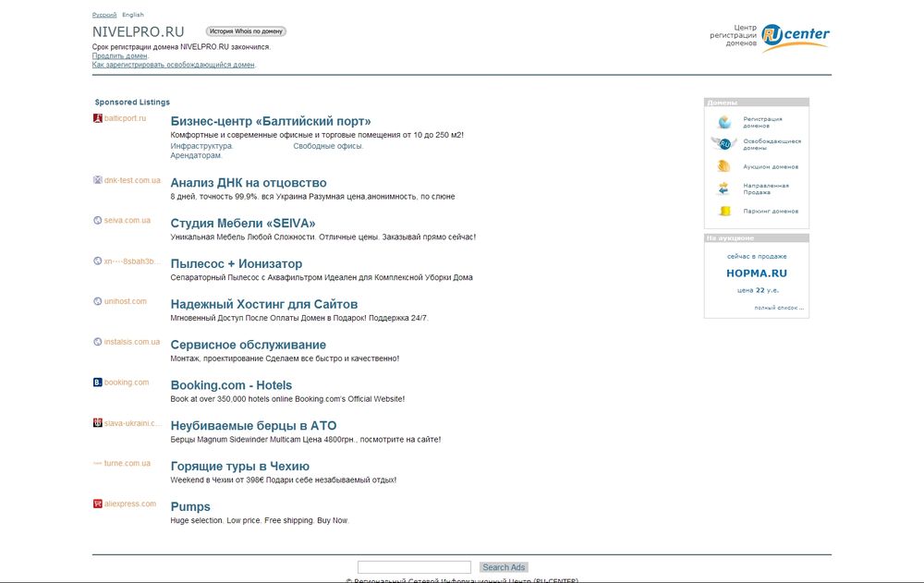Open Направленная Продажа in sidebar
Viewport: 924px width, 583px height.
pyautogui.click(x=765, y=188)
